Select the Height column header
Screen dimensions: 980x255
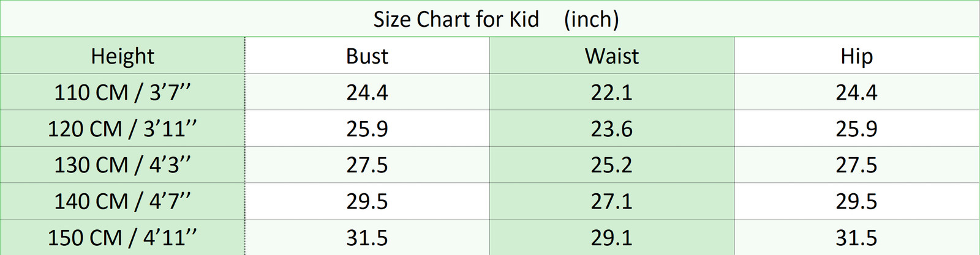[x=123, y=56]
